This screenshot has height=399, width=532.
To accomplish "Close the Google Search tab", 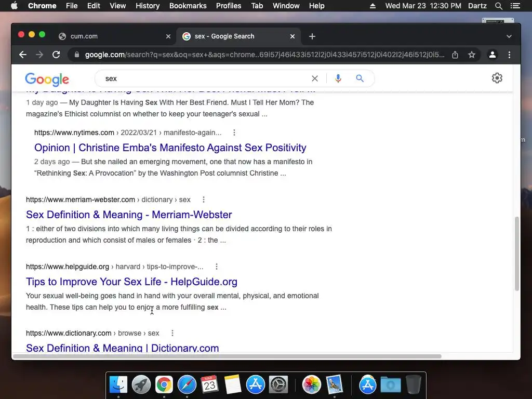I will (292, 36).
